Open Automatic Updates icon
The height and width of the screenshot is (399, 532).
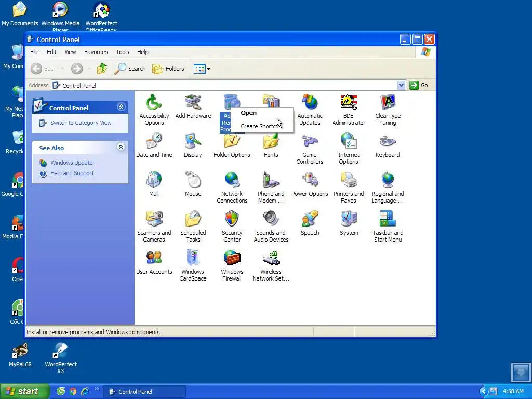pos(310,109)
